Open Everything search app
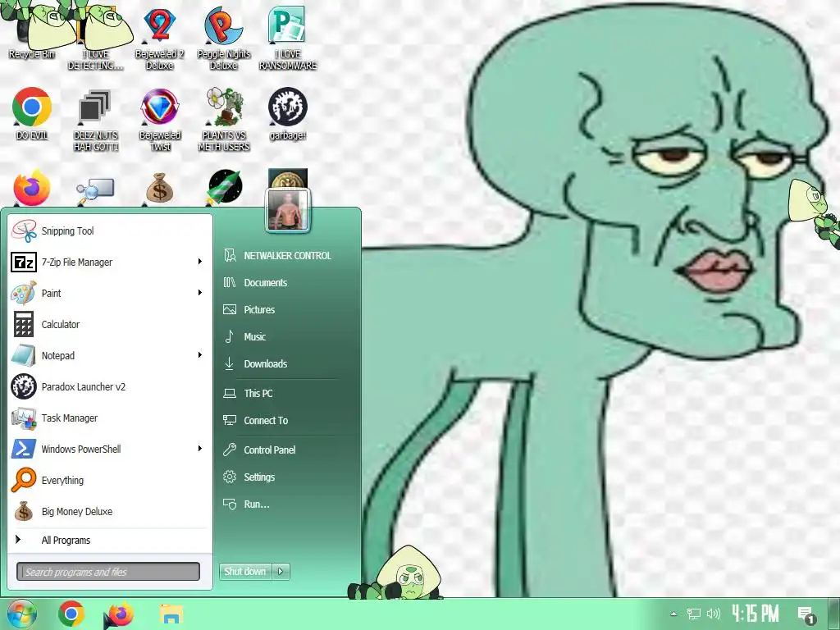The width and height of the screenshot is (840, 630). 110,480
